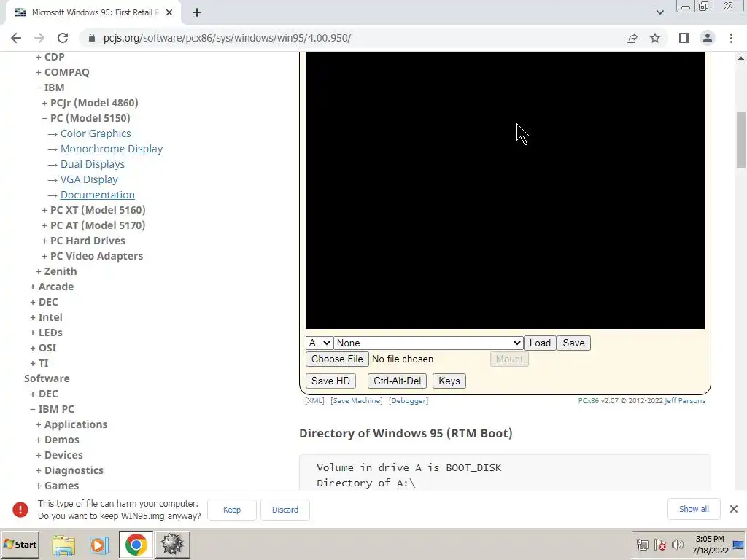The image size is (747, 560).
Task: Expand the COMPAQ tree entry
Action: (63, 72)
